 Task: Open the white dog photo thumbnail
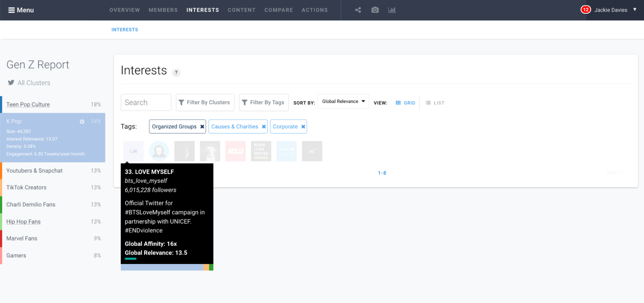(x=210, y=151)
